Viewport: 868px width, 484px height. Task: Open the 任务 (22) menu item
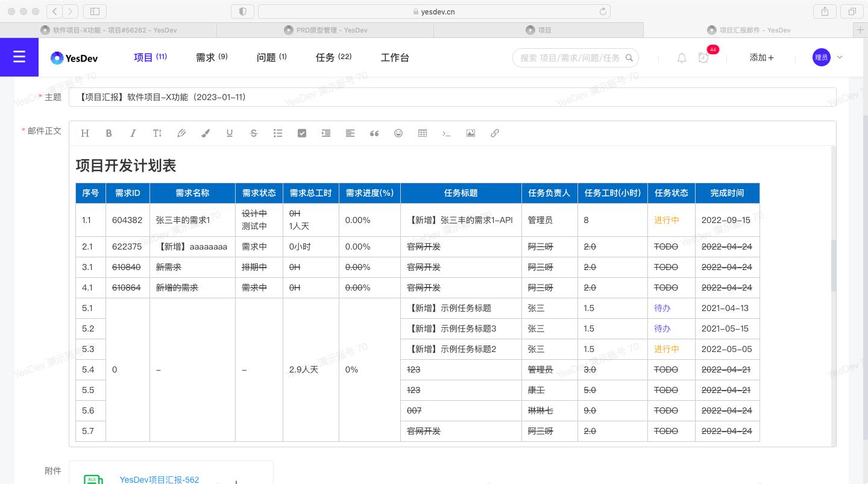(333, 57)
